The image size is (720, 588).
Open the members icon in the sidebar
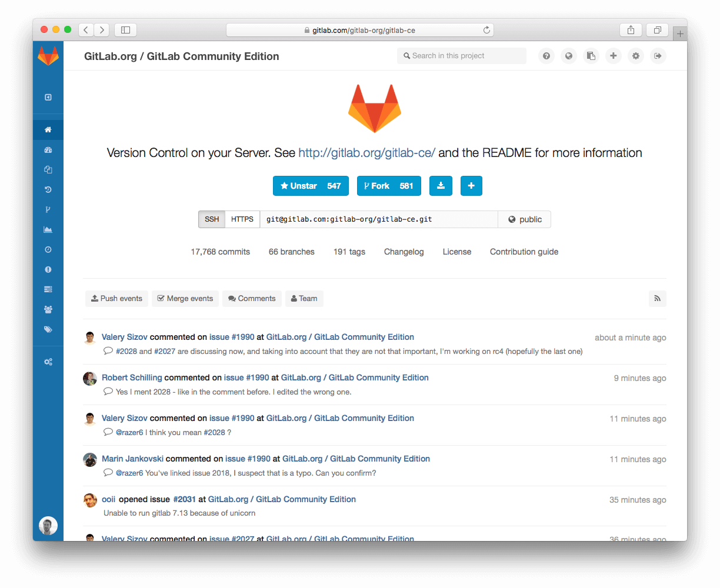[48, 309]
